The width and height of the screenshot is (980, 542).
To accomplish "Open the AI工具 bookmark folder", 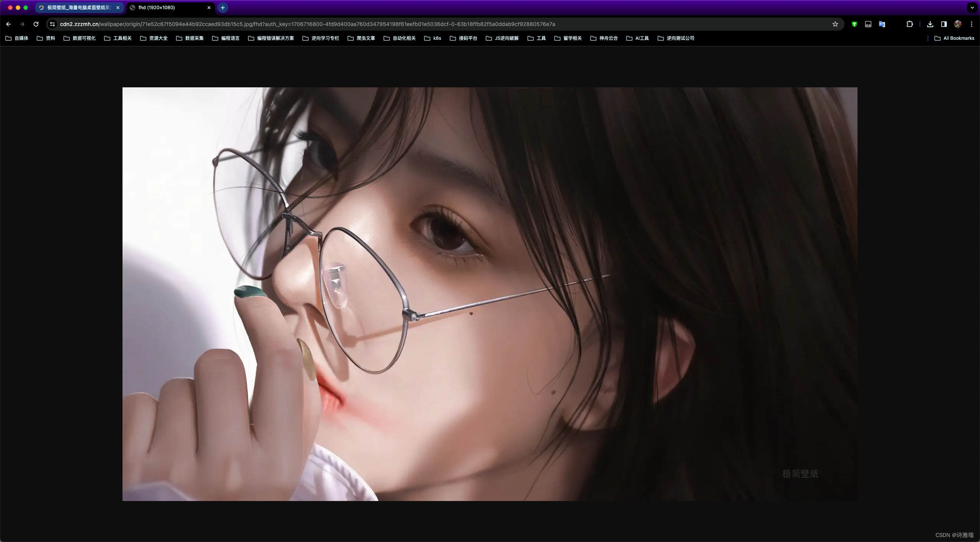I will (637, 38).
